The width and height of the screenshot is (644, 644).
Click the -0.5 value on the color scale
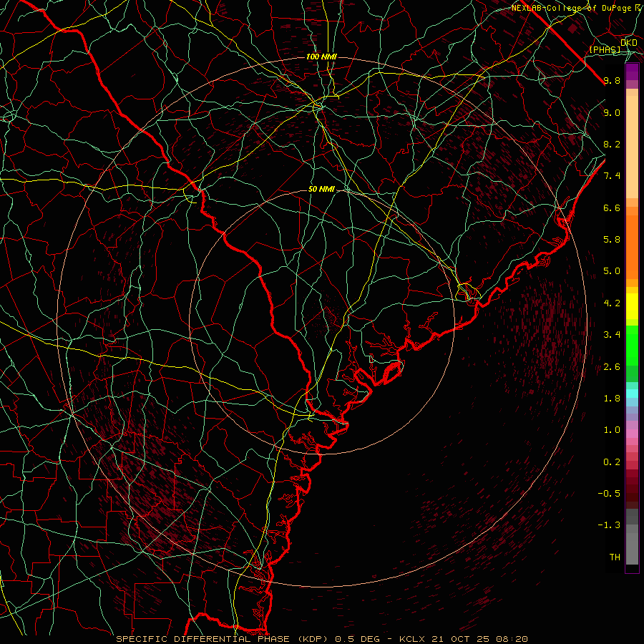[609, 494]
